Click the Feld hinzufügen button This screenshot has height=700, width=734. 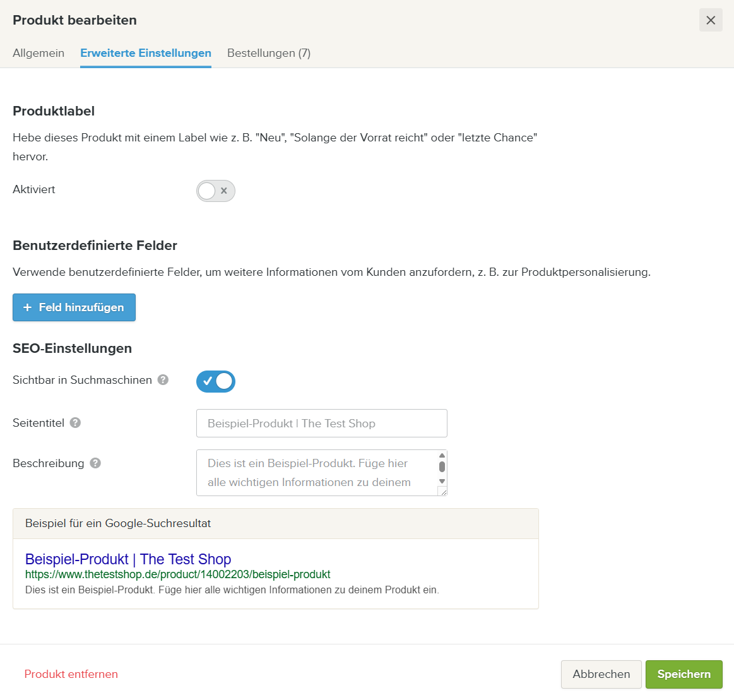(x=74, y=307)
